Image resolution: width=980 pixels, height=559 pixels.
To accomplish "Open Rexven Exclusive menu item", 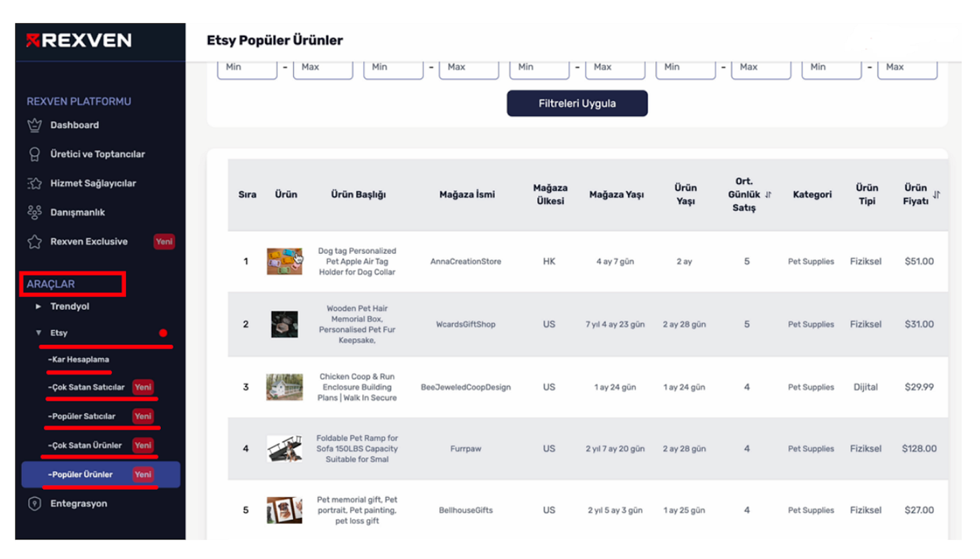I will click(89, 241).
